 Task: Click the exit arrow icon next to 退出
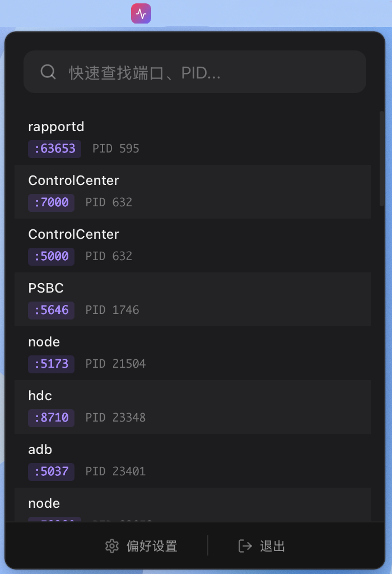click(x=245, y=545)
